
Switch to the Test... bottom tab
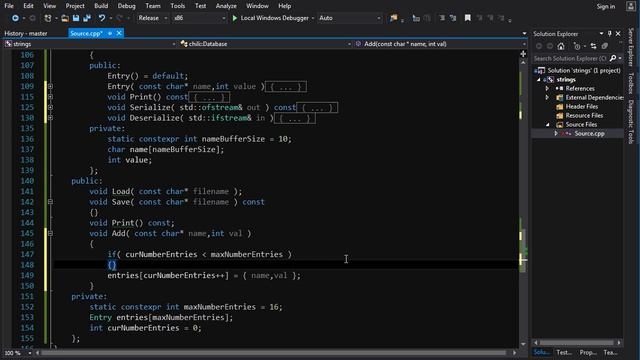[x=564, y=353]
